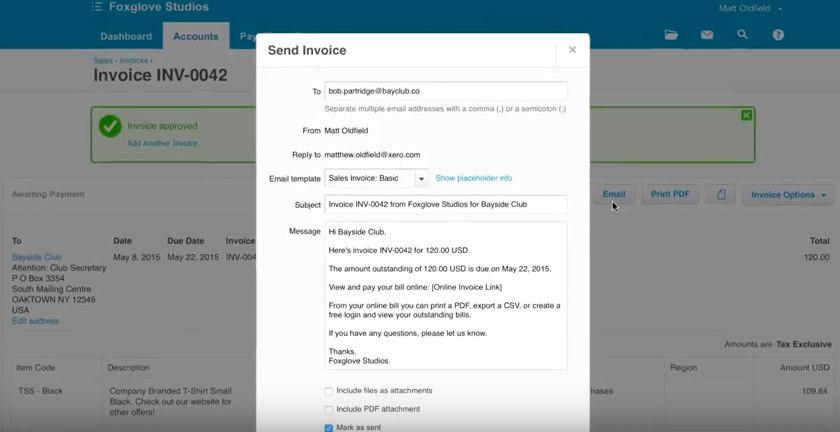Open the Bayside Club contact link

click(37, 257)
